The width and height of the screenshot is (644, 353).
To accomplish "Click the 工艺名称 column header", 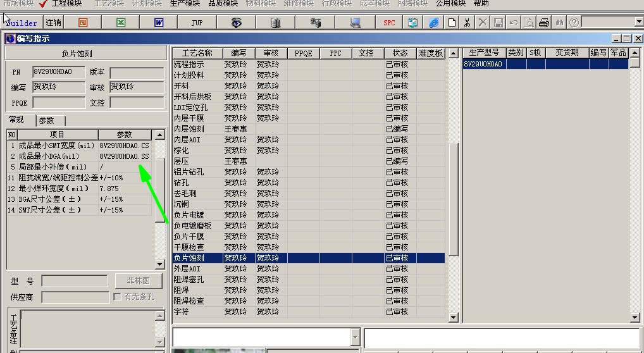I will click(197, 53).
